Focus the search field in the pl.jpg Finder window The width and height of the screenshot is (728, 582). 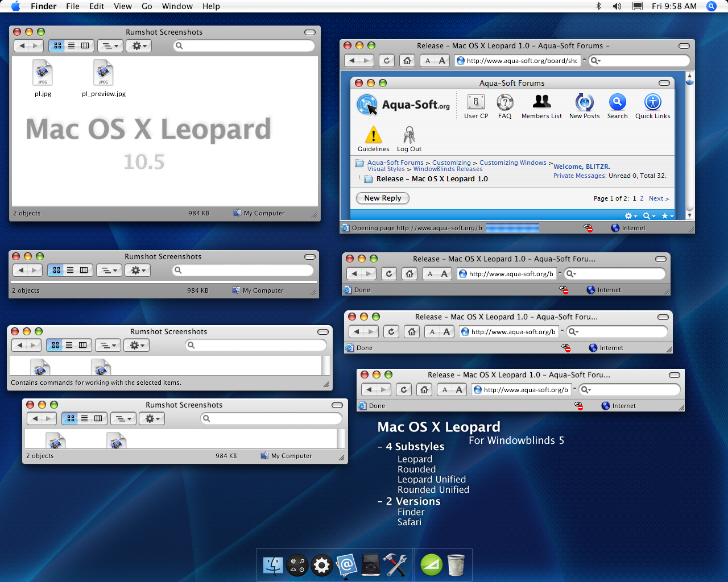[x=244, y=45]
